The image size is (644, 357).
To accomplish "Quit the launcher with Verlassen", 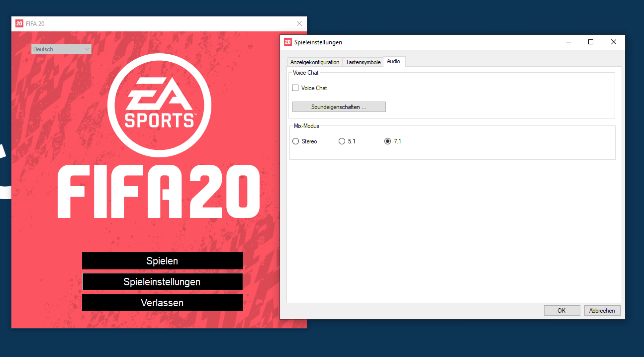I will coord(162,303).
